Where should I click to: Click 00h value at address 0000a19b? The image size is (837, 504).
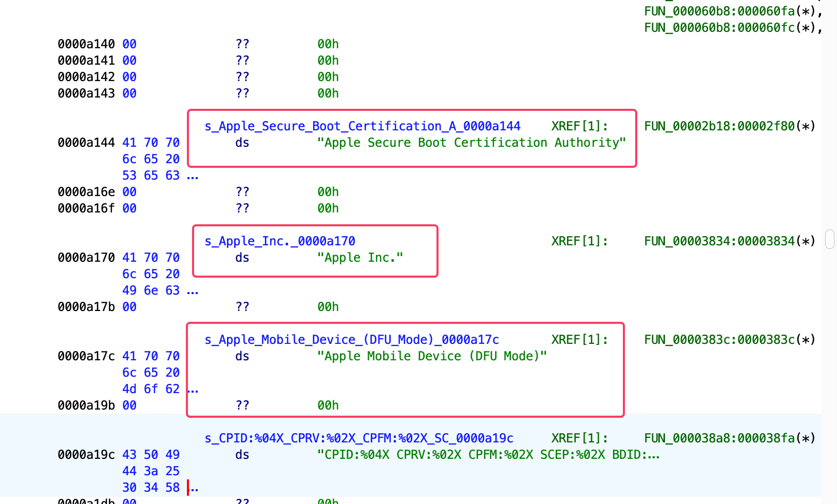click(x=328, y=405)
